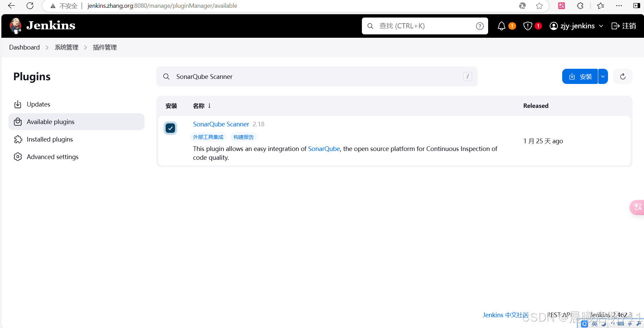Image resolution: width=644 pixels, height=328 pixels.
Task: Click the 构建报告 tag
Action: coord(243,137)
